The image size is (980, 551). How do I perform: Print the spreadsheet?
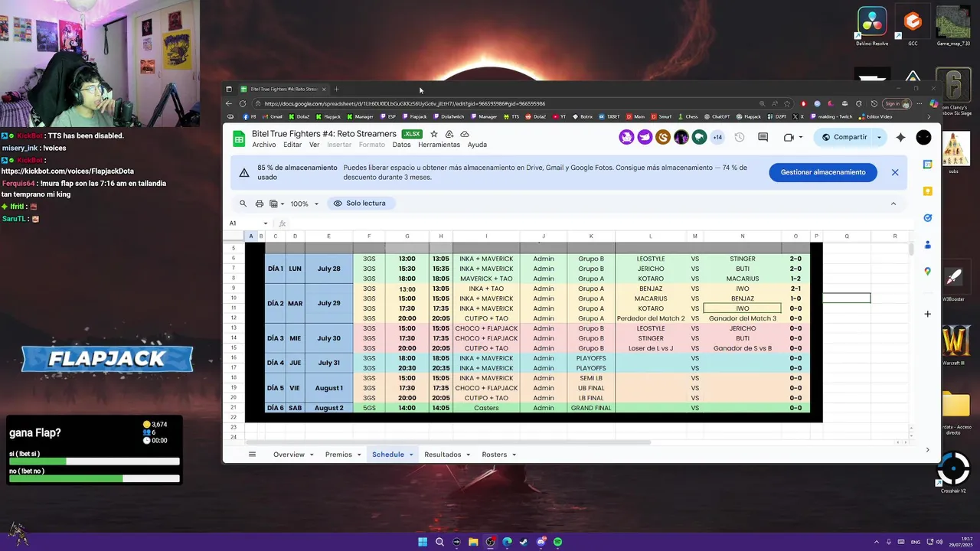coord(260,204)
